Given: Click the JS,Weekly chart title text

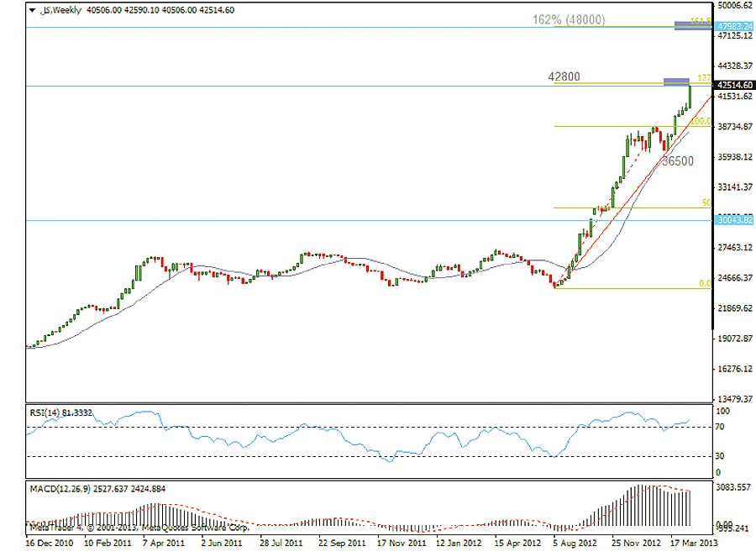Looking at the screenshot, I should [x=61, y=10].
